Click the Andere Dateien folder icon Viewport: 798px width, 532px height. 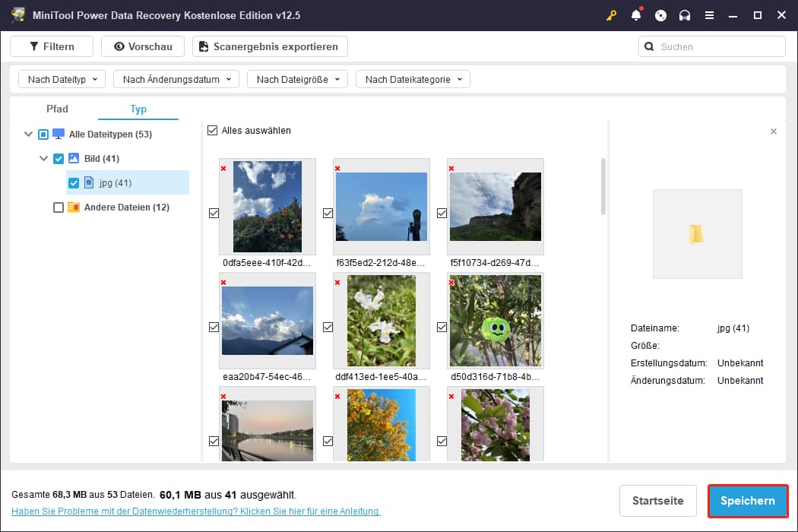coord(74,207)
